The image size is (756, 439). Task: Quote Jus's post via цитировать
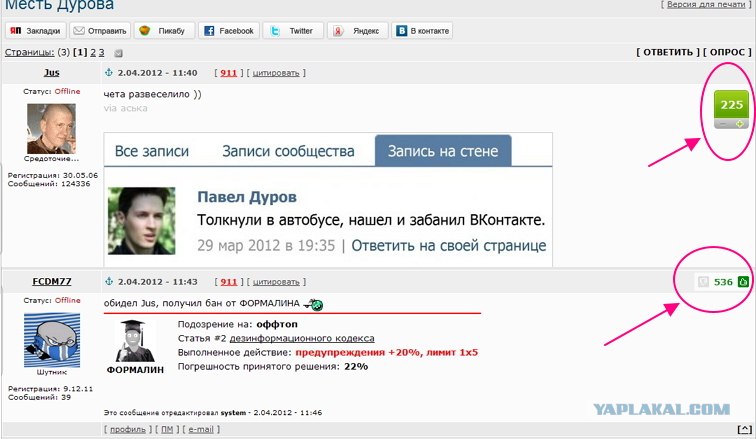click(276, 73)
